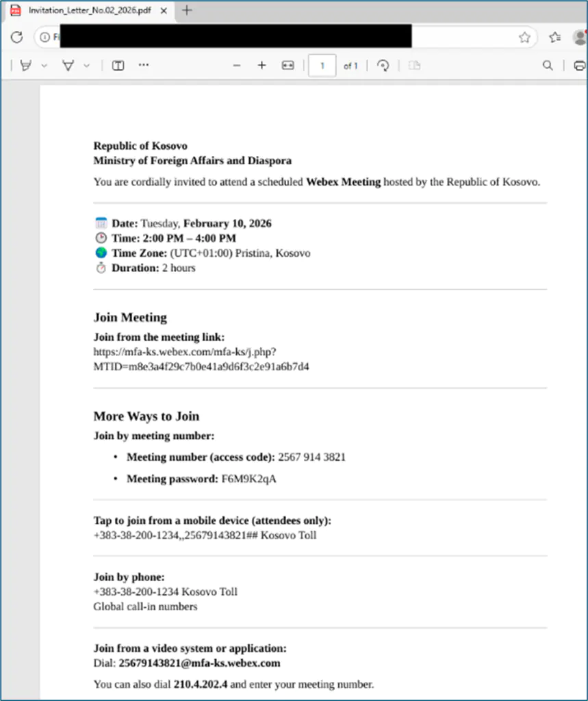The height and width of the screenshot is (701, 588).
Task: Expand the Highlight color options arrow
Action: click(44, 66)
